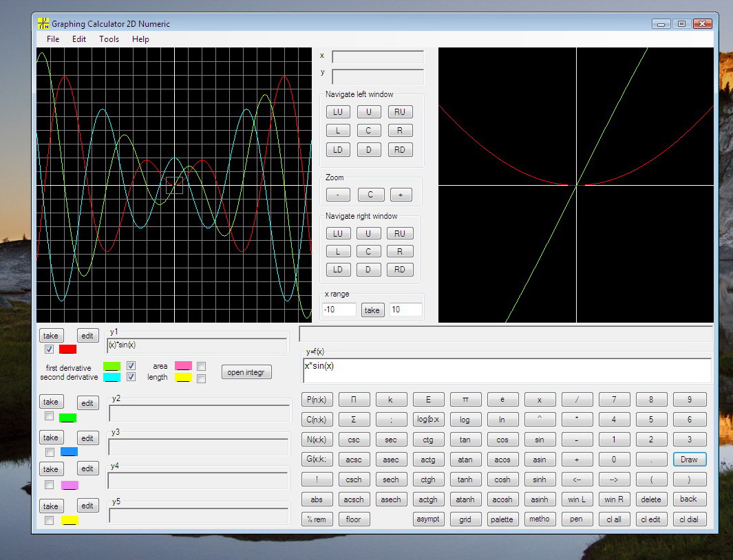Toggle the y1 function checkbox

pos(49,349)
